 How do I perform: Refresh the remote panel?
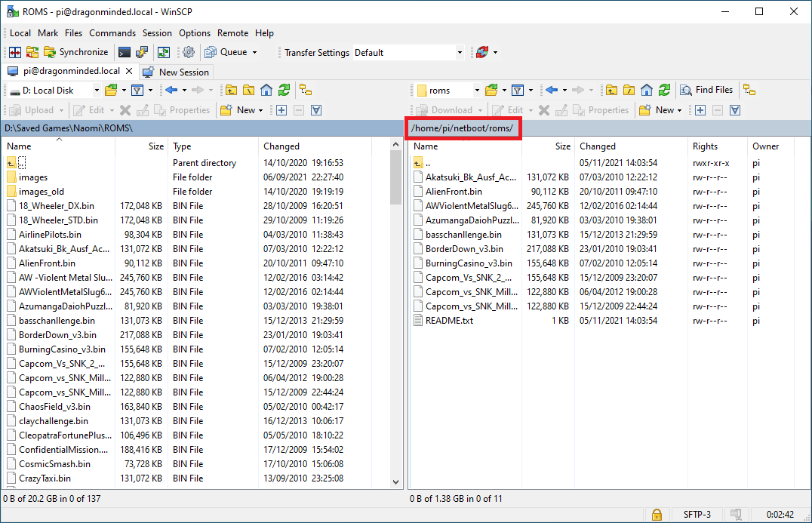tap(664, 91)
